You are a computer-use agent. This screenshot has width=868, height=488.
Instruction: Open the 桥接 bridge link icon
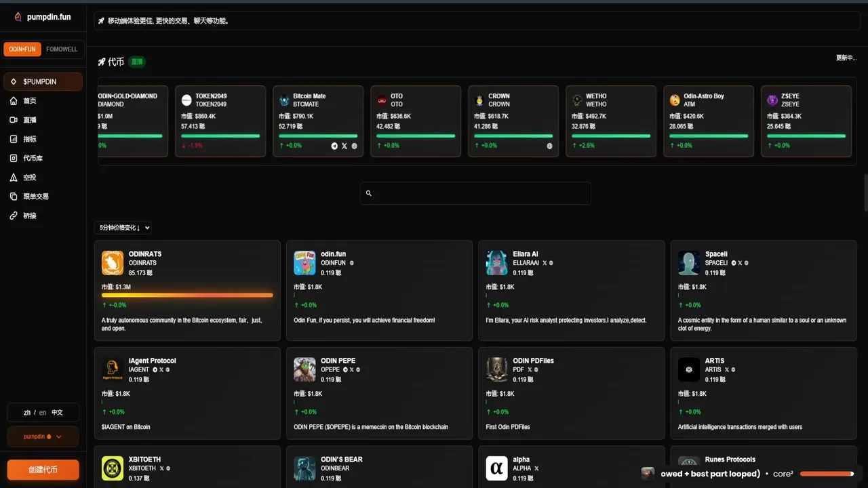pyautogui.click(x=14, y=216)
